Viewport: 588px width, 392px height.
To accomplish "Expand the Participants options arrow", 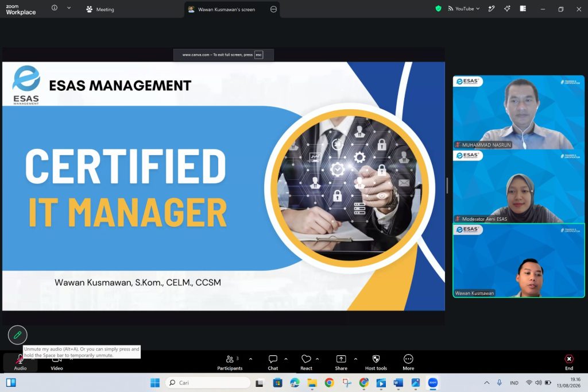I will pyautogui.click(x=250, y=359).
